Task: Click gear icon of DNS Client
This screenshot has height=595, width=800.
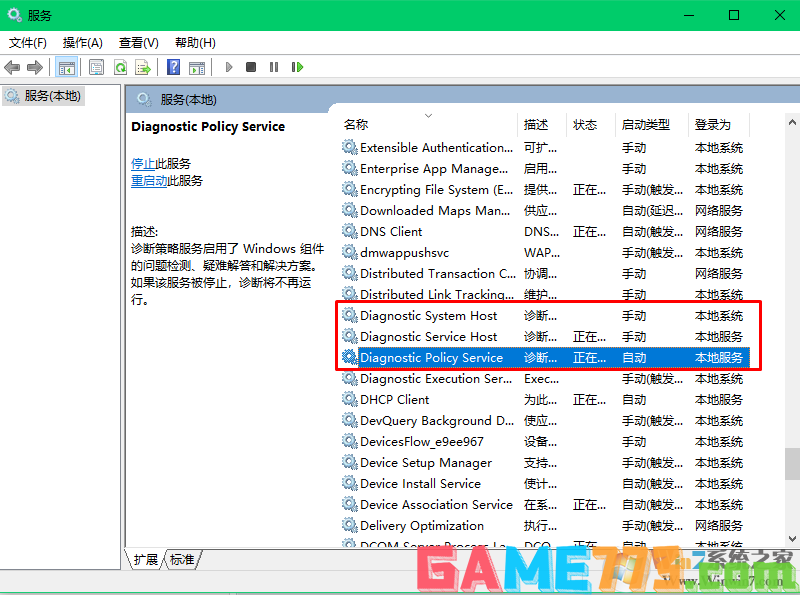Action: pyautogui.click(x=349, y=231)
